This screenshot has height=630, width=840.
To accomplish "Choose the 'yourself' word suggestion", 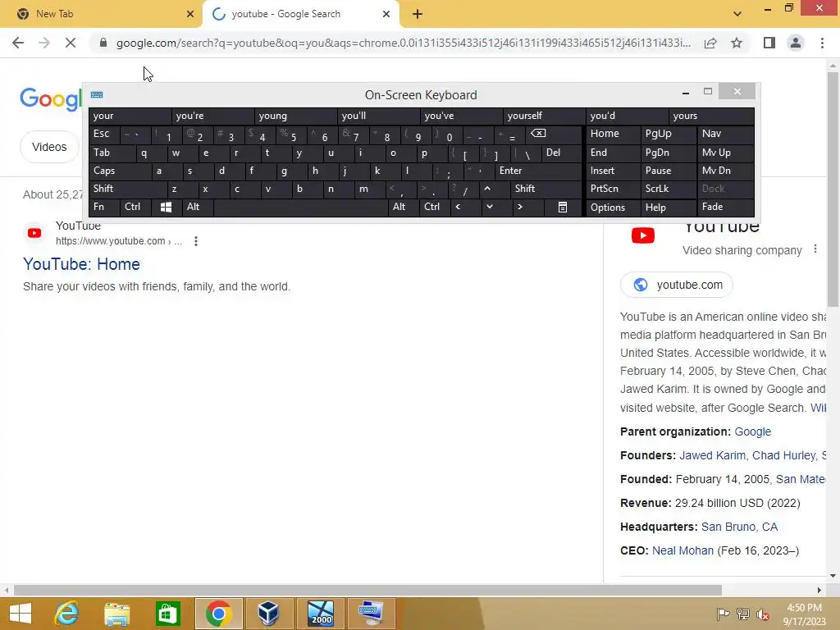I will coord(545,116).
